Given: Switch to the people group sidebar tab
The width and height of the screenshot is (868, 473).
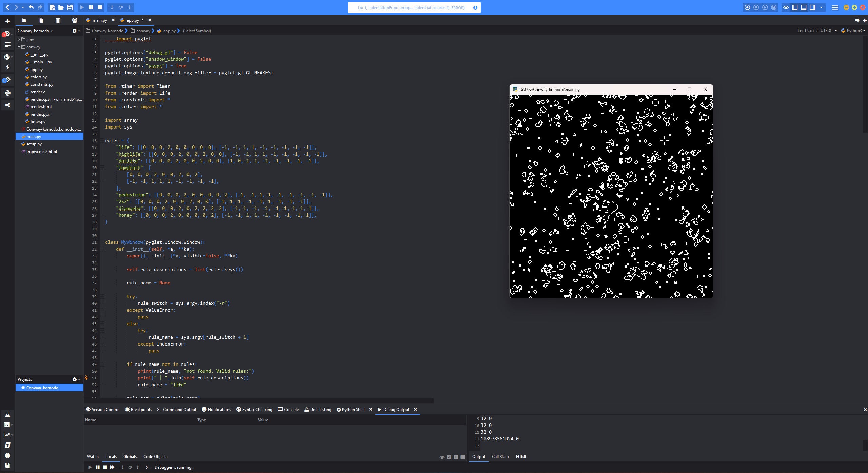Looking at the screenshot, I should tap(75, 20).
